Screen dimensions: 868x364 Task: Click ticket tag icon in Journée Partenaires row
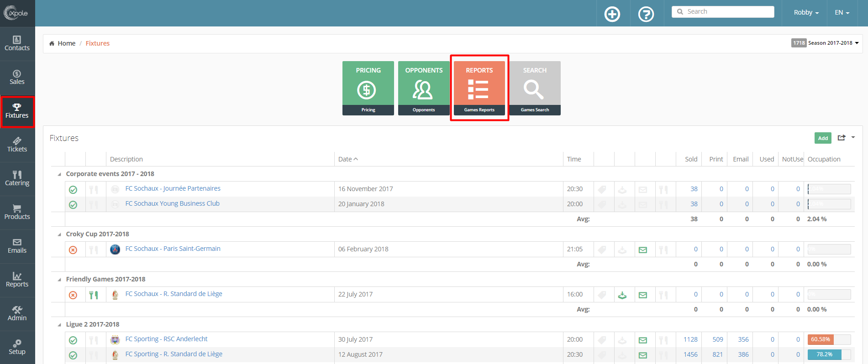click(602, 190)
